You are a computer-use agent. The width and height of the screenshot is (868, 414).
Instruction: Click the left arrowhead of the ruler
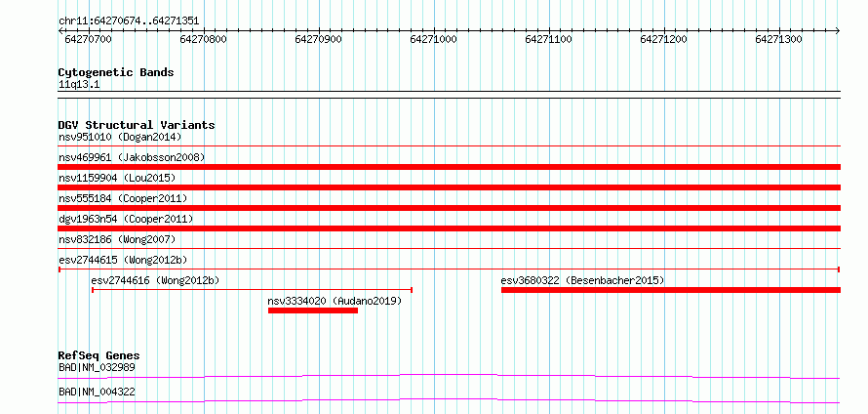[60, 31]
